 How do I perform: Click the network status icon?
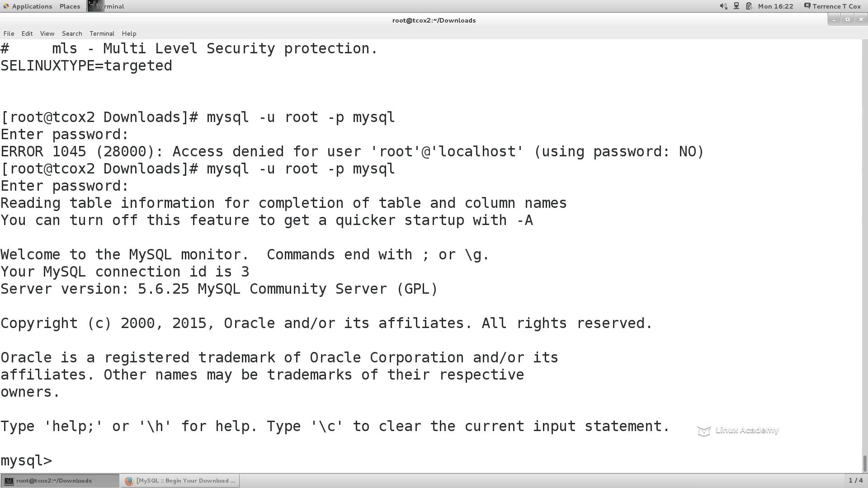tap(735, 6)
